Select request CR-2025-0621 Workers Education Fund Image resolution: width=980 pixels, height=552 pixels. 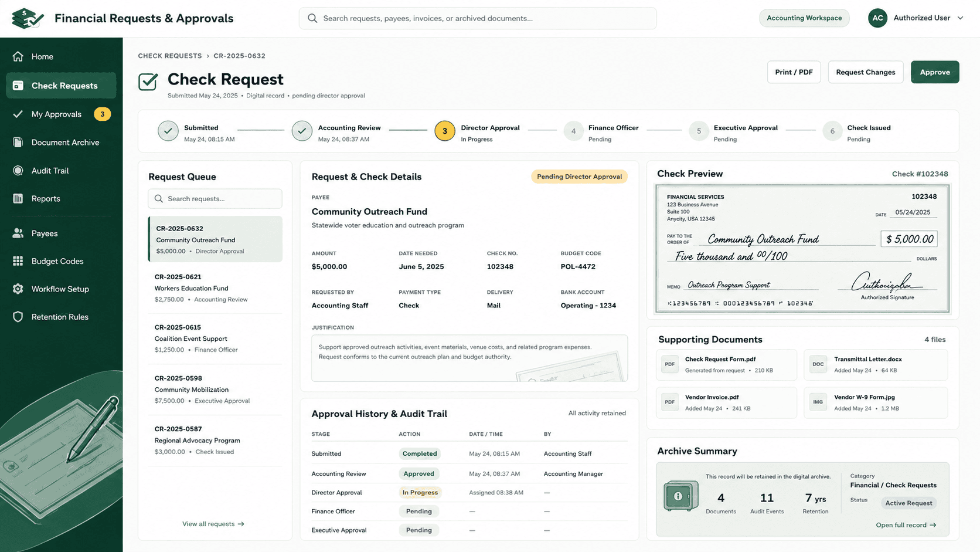(x=215, y=287)
